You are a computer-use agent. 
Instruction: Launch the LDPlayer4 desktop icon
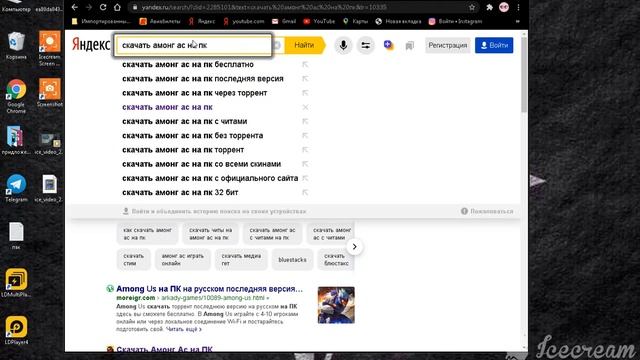click(16, 330)
